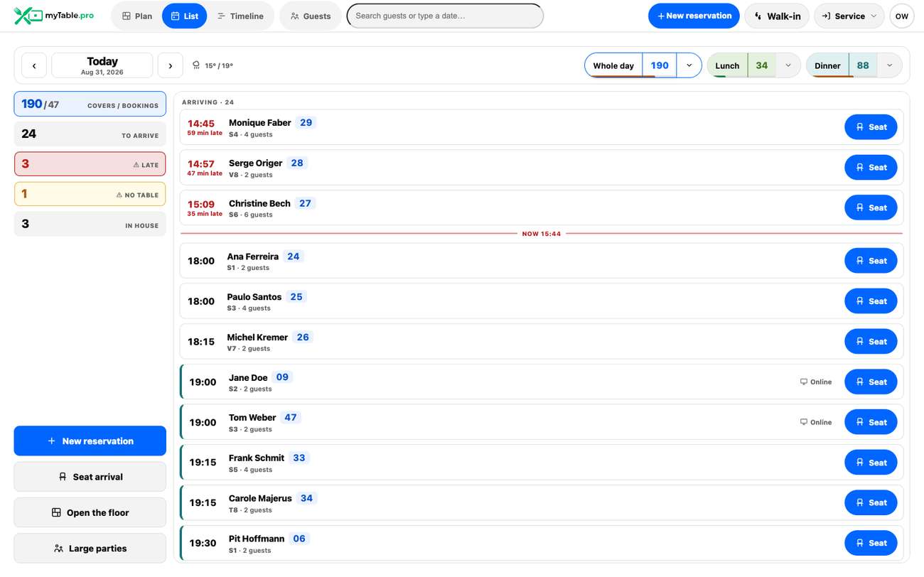This screenshot has height=577, width=924.
Task: Seat Monique Faber's party
Action: 871,127
